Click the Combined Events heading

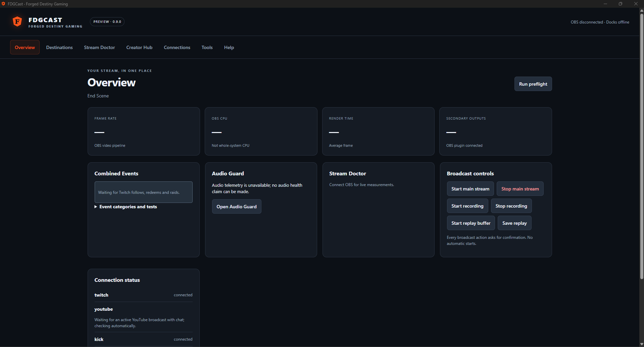tap(116, 173)
